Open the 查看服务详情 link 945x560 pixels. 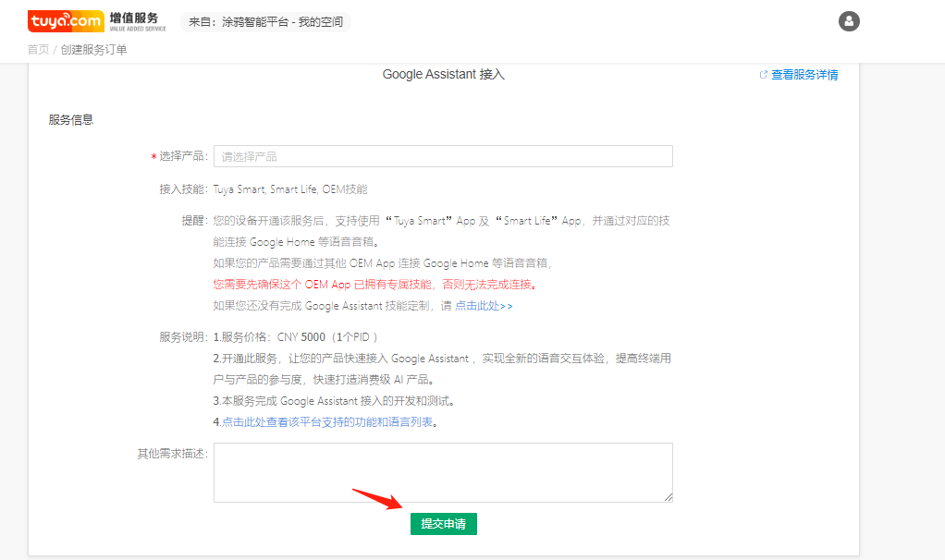tap(804, 75)
